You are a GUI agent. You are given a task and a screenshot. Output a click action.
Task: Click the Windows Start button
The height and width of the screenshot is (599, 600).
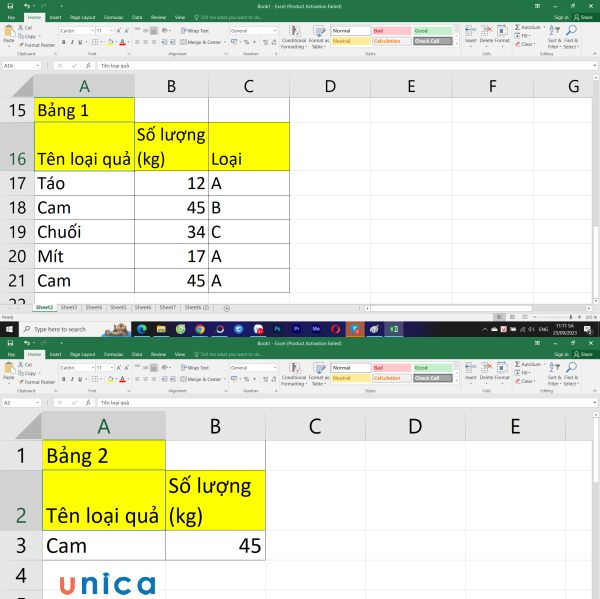pos(9,329)
